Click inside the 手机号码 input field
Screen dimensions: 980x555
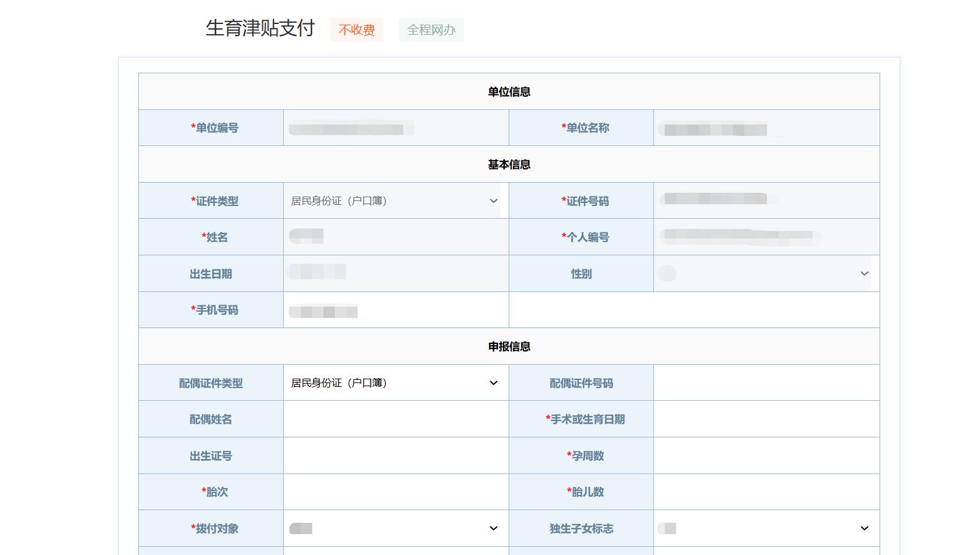(x=396, y=310)
